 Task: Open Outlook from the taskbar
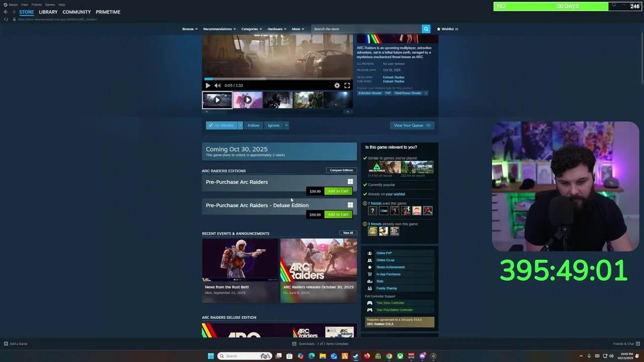point(334,356)
